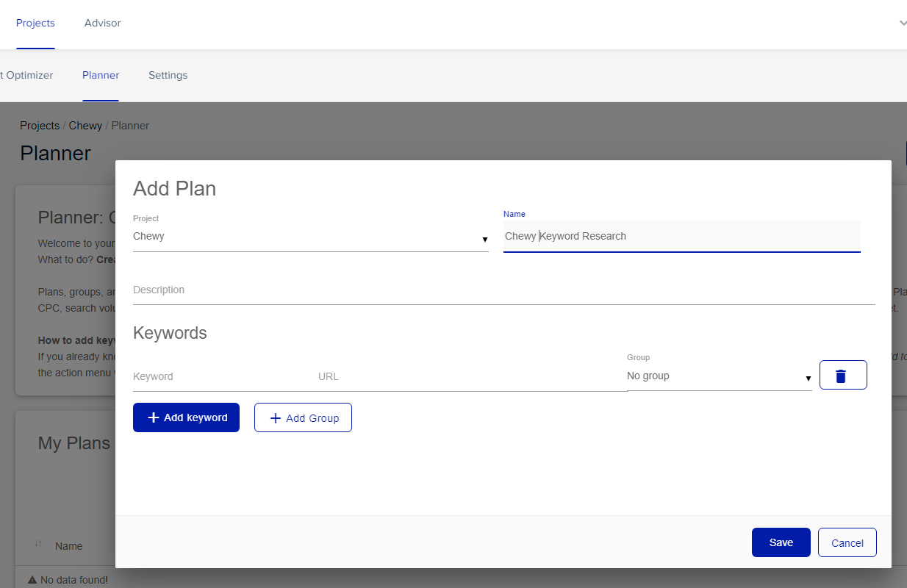The width and height of the screenshot is (907, 588).
Task: Sort the Name column via sort arrows icon
Action: click(38, 544)
